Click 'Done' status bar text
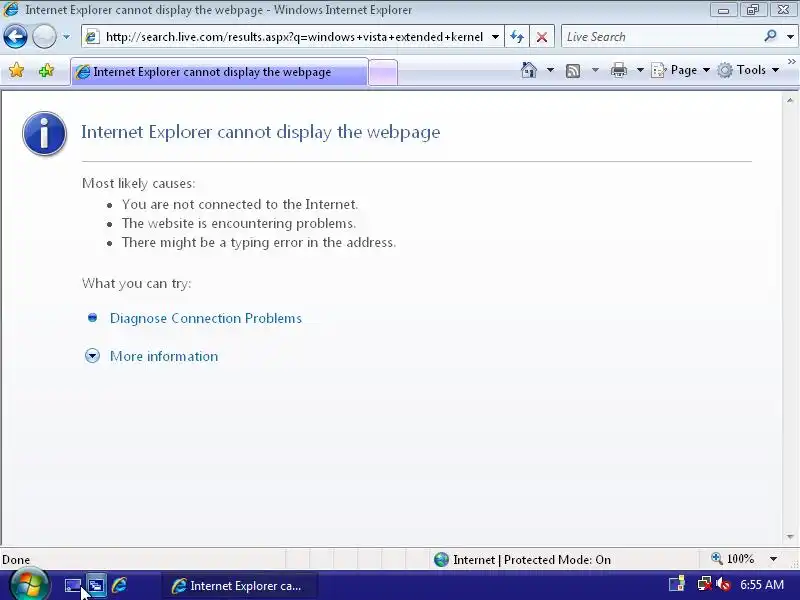The image size is (800, 600). [x=16, y=560]
